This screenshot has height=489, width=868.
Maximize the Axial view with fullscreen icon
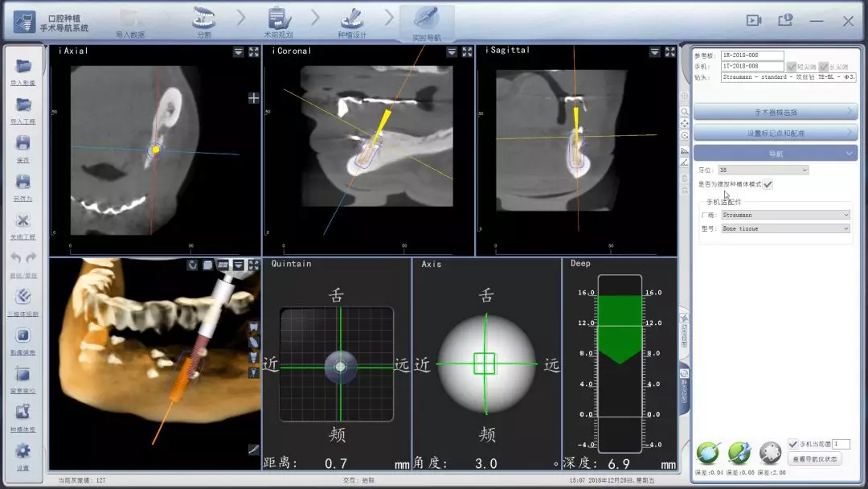click(254, 51)
